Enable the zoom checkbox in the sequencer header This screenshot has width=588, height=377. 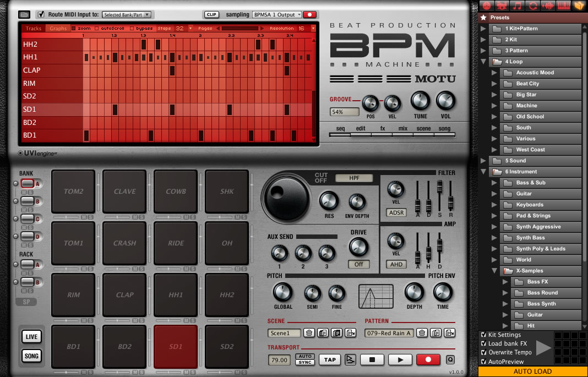tap(74, 29)
